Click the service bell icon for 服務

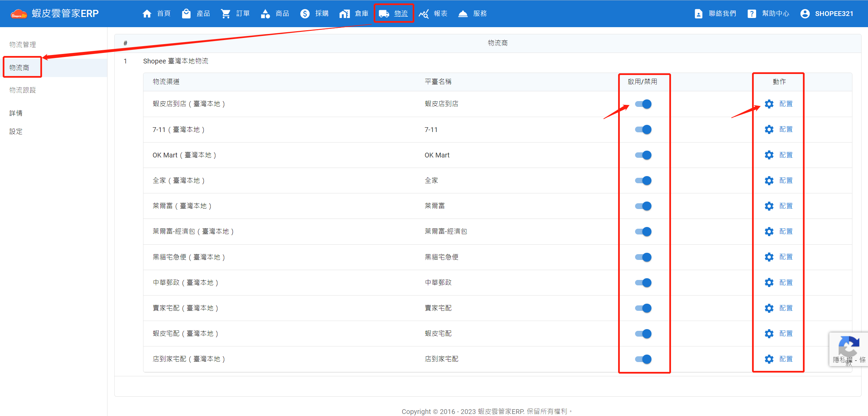point(463,14)
